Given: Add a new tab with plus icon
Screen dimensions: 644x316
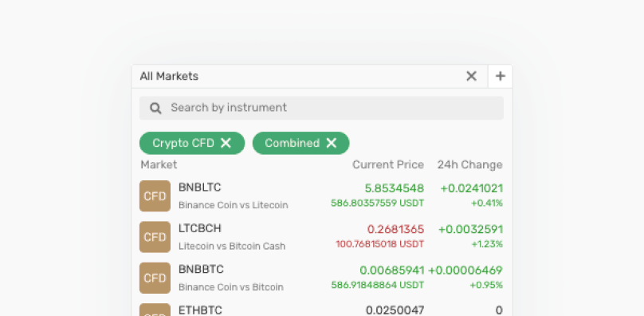Looking at the screenshot, I should coord(500,76).
